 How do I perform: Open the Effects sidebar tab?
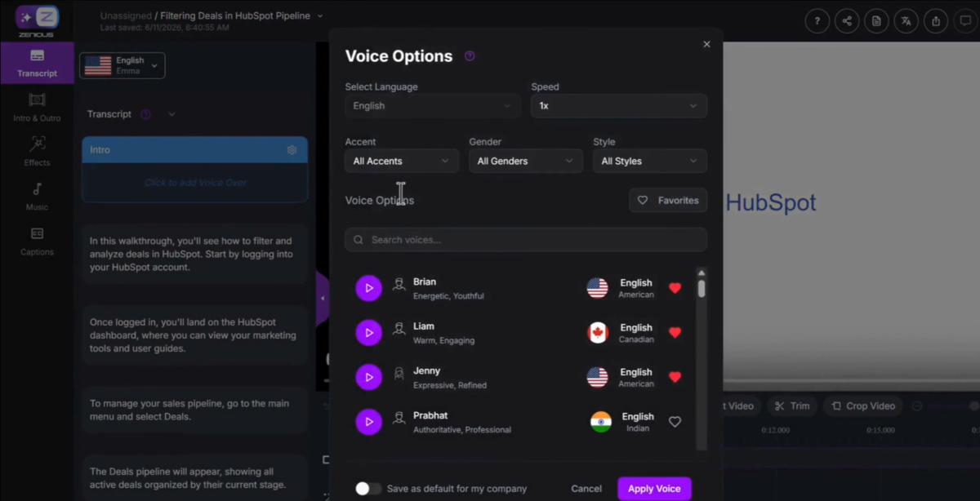point(37,152)
